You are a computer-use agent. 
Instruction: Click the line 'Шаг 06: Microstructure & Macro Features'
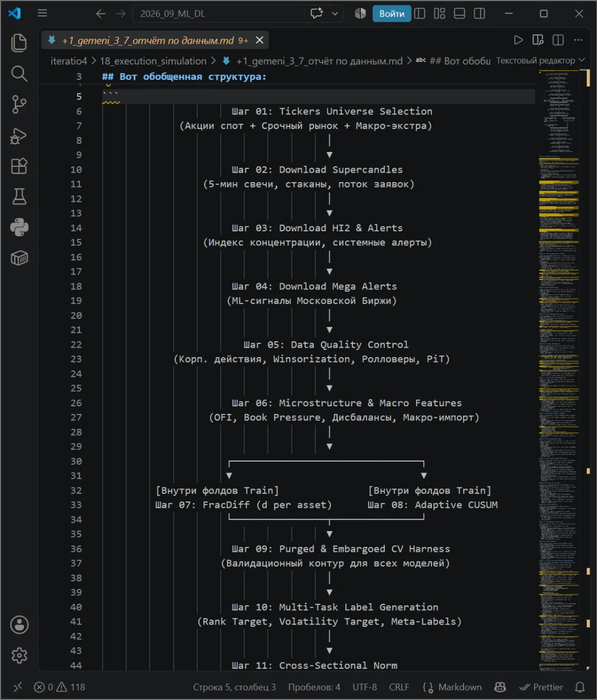pyautogui.click(x=347, y=403)
